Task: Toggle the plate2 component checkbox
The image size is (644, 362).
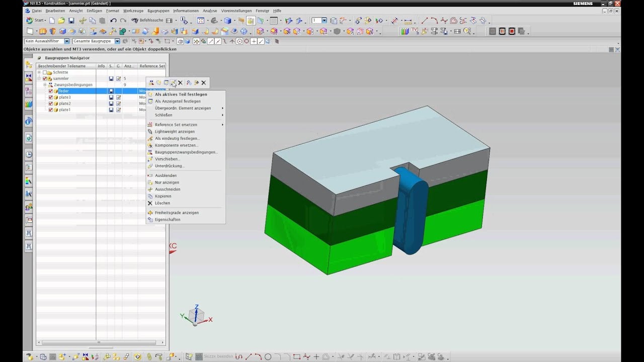Action: (50, 104)
